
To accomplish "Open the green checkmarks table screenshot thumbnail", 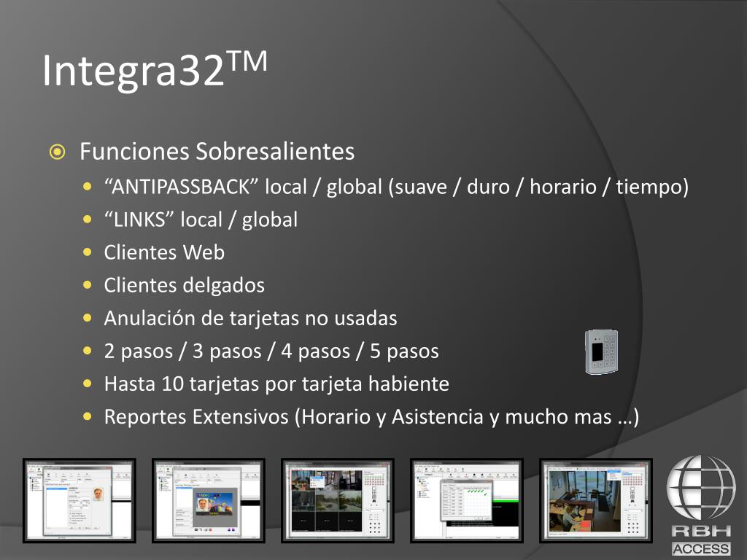I will (467, 500).
